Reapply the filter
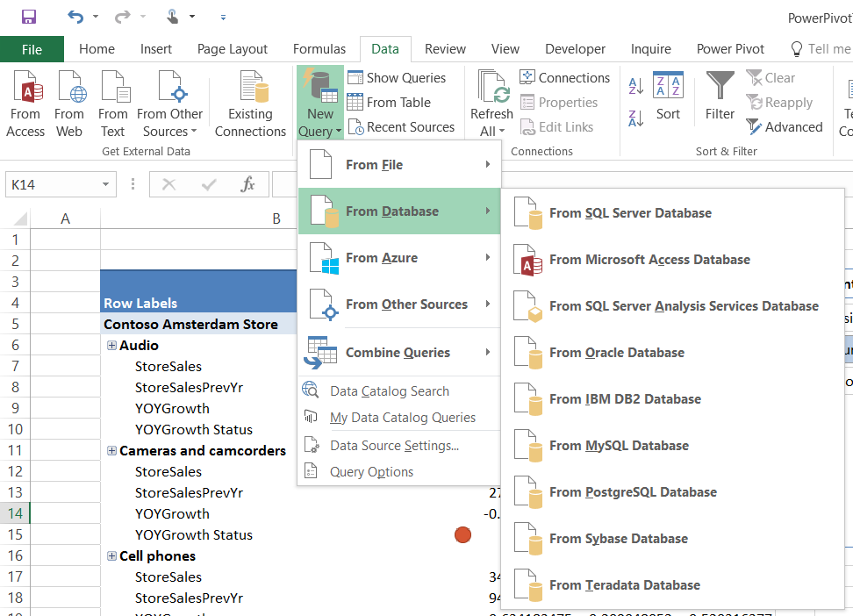This screenshot has width=853, height=616. coord(780,102)
